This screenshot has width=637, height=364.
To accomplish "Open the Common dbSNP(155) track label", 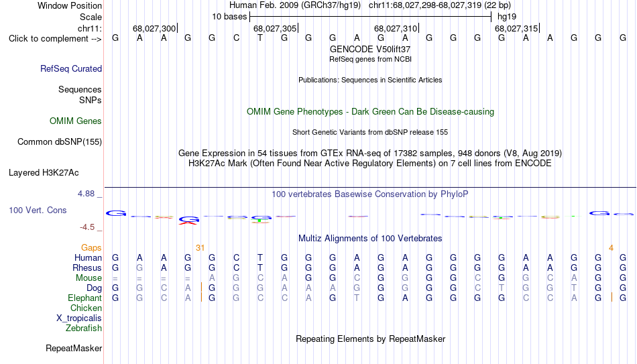I will click(x=60, y=142).
